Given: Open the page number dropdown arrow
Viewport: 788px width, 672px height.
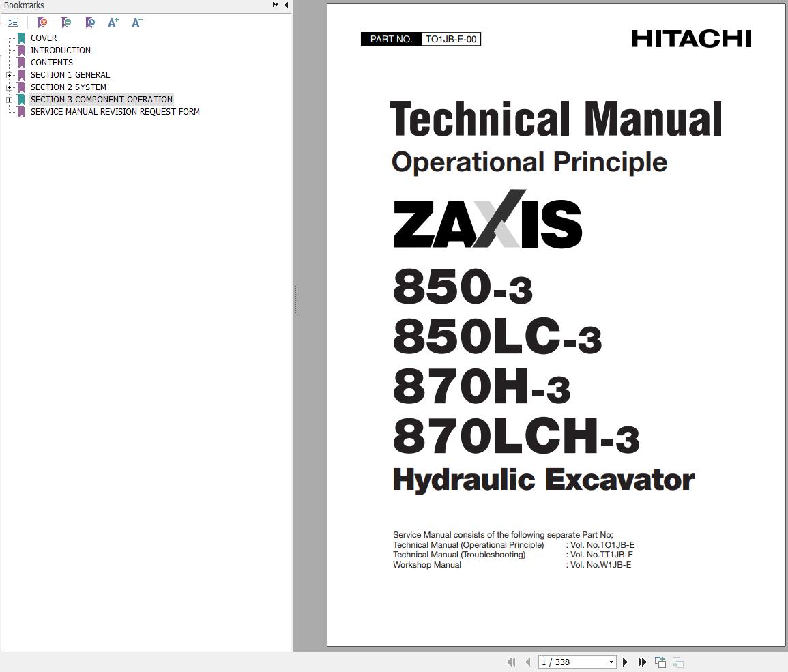Looking at the screenshot, I should [611, 662].
